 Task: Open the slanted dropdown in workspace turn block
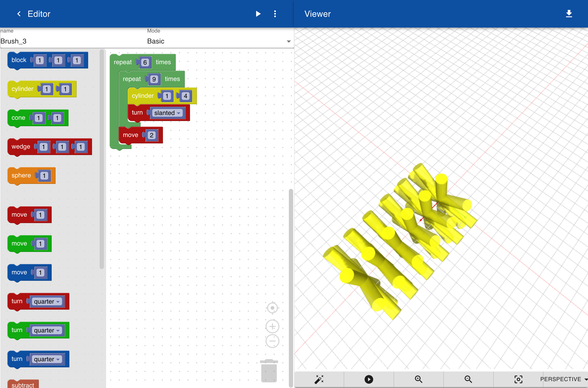(x=167, y=113)
